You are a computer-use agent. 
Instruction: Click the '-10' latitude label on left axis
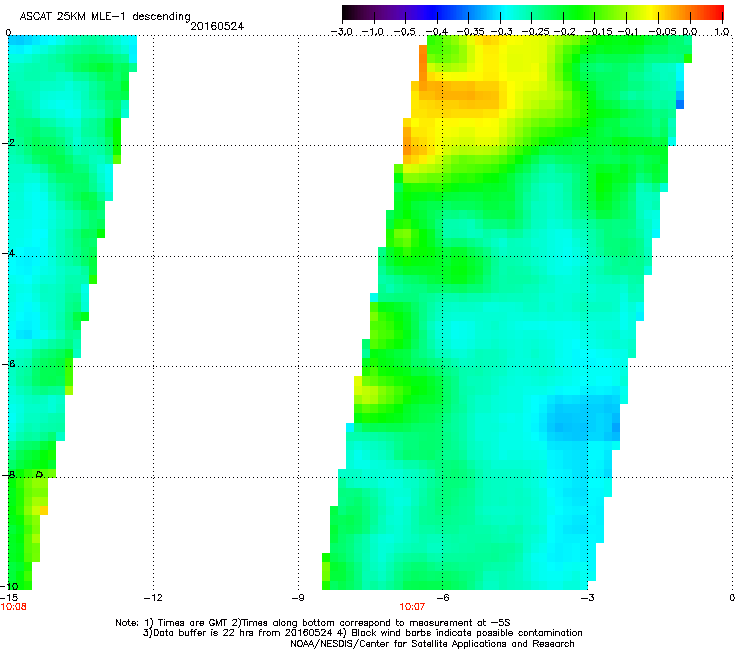9,586
